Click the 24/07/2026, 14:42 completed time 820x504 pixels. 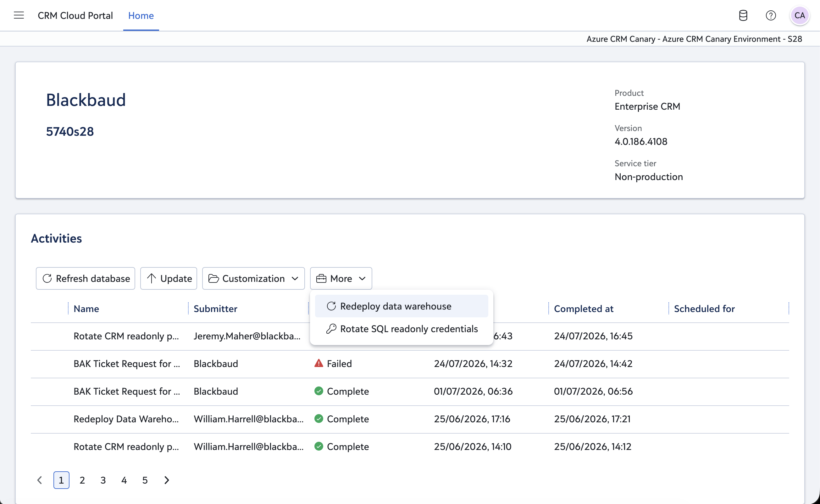593,363
